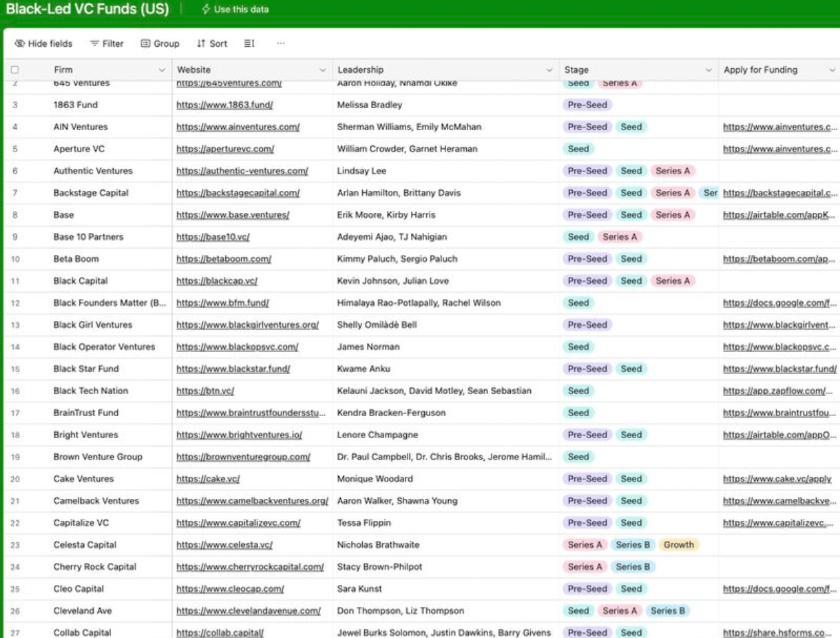Open the base10.vc website link

pyautogui.click(x=213, y=237)
